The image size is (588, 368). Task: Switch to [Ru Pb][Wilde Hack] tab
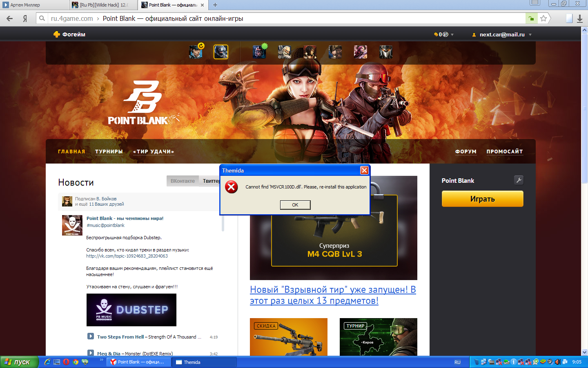104,5
